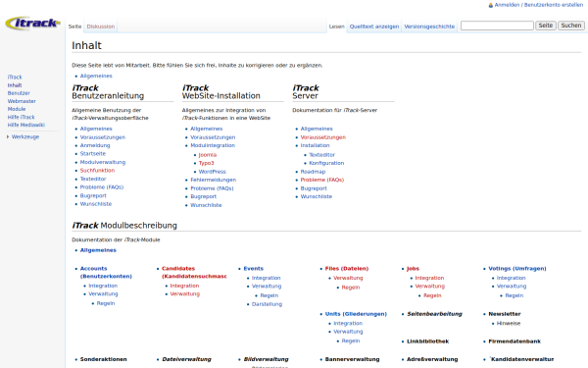Click Linkbibliothek list entry
The height and width of the screenshot is (368, 588).
[427, 342]
